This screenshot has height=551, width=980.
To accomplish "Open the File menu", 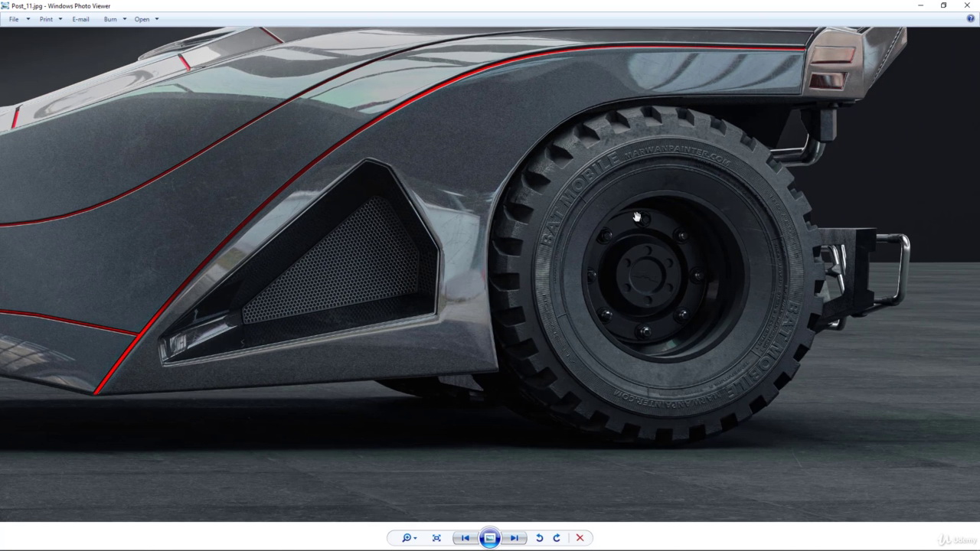I will tap(14, 19).
